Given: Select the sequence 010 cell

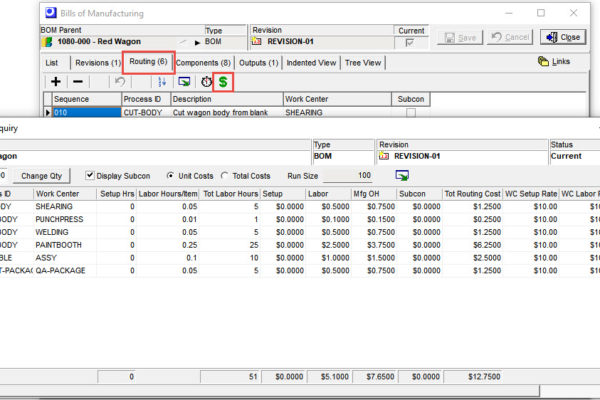Looking at the screenshot, I should (87, 113).
